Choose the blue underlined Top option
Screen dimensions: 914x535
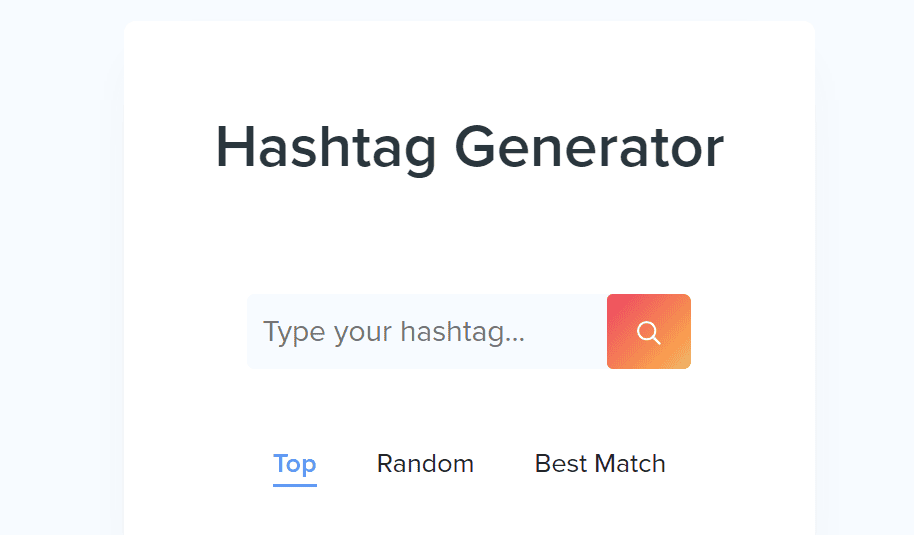coord(295,464)
